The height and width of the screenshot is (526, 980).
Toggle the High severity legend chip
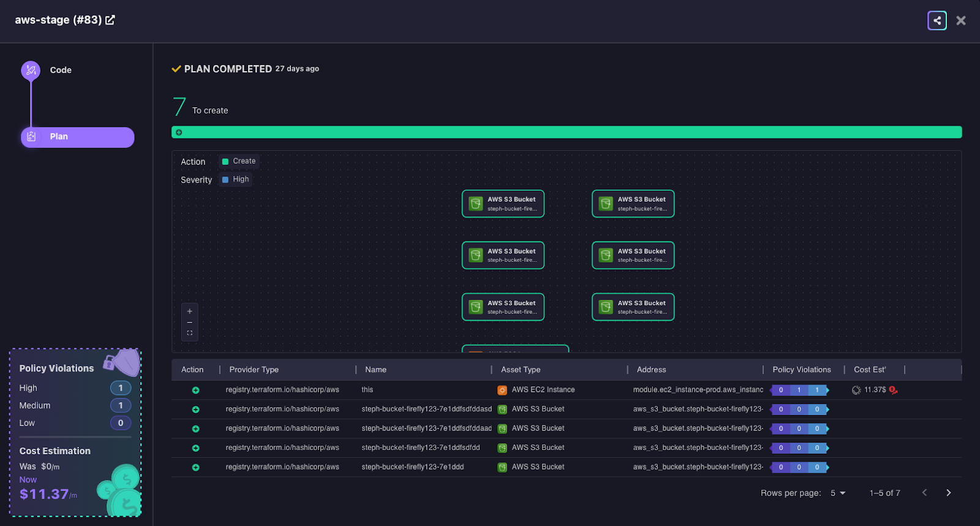236,180
